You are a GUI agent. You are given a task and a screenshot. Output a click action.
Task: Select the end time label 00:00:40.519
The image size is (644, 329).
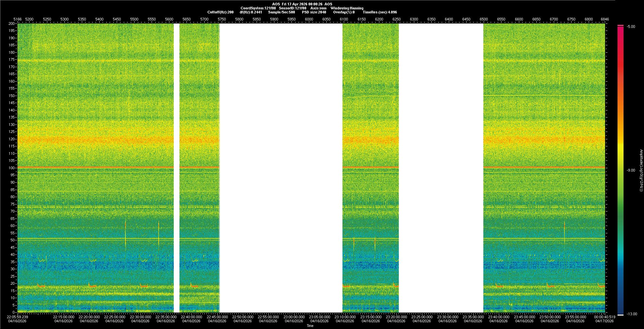(605, 317)
